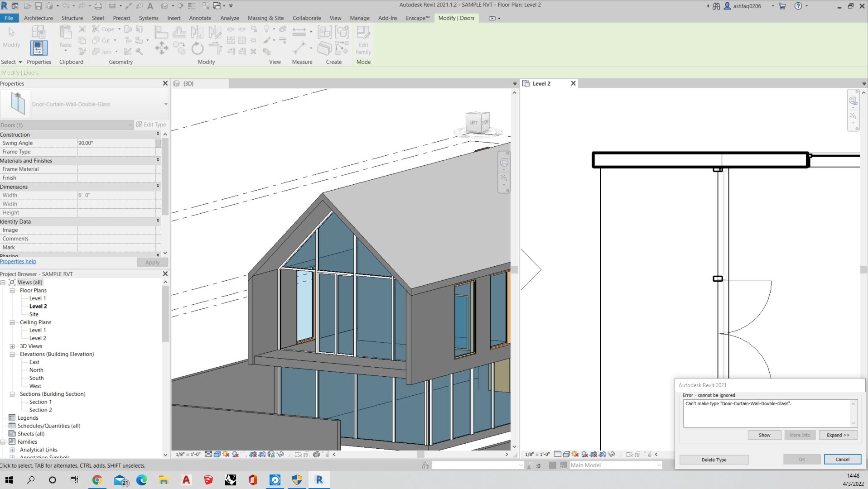Screen dimensions: 868x489
Task: Click the Print icon in quick access toolbar
Action: click(98, 6)
